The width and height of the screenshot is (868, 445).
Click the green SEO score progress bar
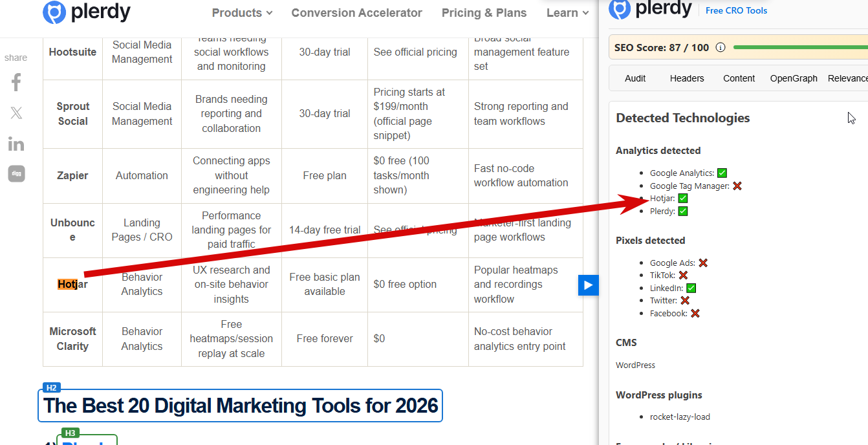800,47
